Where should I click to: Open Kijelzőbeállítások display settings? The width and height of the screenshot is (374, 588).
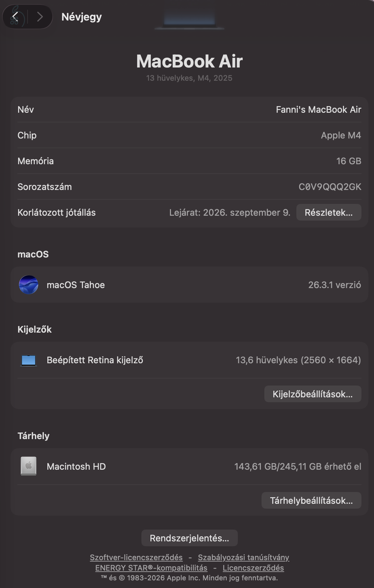coord(312,394)
